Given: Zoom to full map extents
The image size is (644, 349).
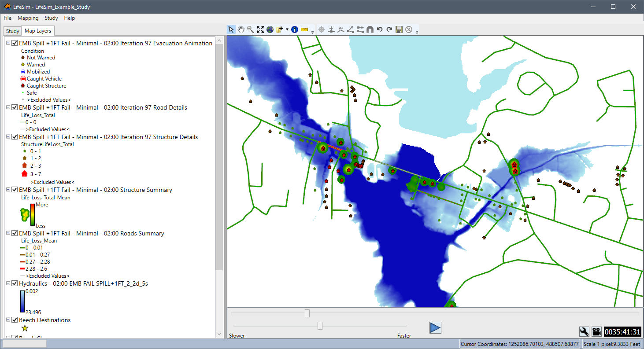Looking at the screenshot, I should pos(260,29).
